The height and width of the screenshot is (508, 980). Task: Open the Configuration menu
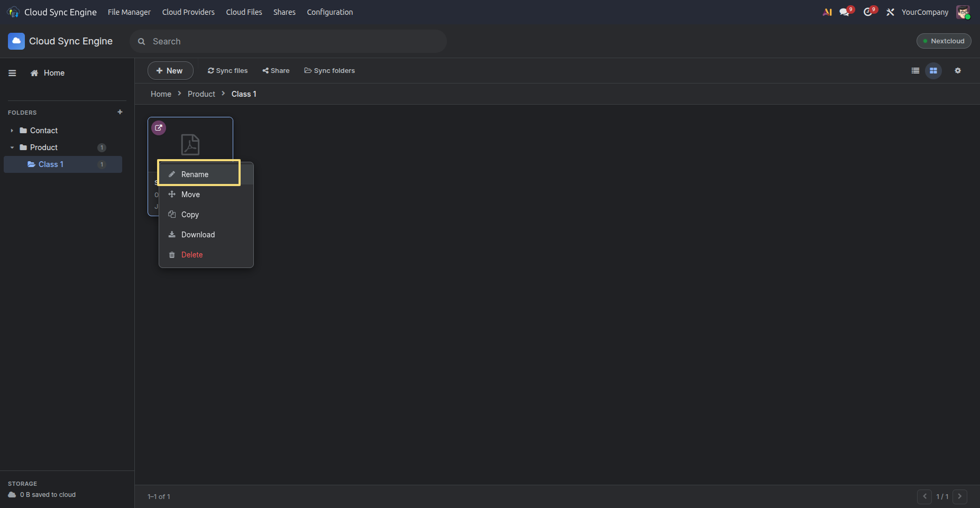[x=330, y=12]
